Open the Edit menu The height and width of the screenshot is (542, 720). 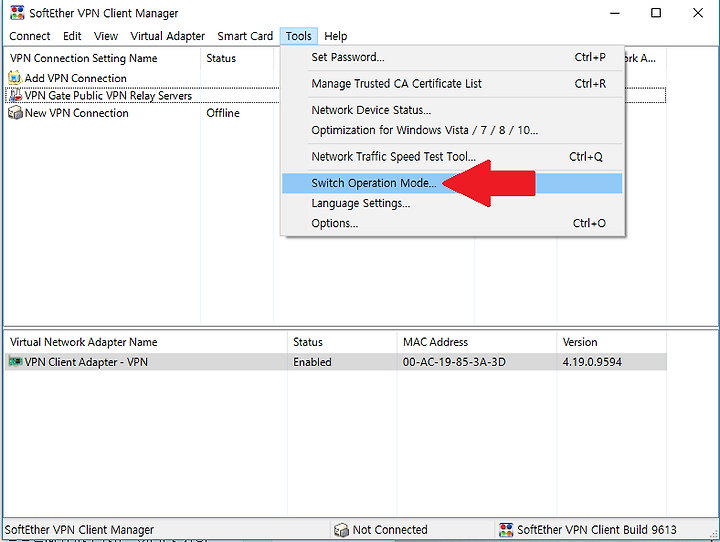point(72,36)
